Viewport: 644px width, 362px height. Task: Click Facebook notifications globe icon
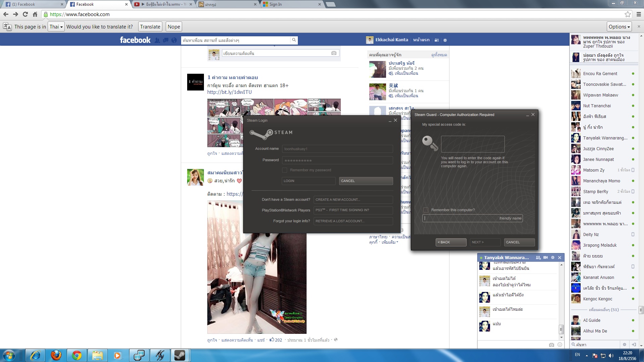pos(174,40)
